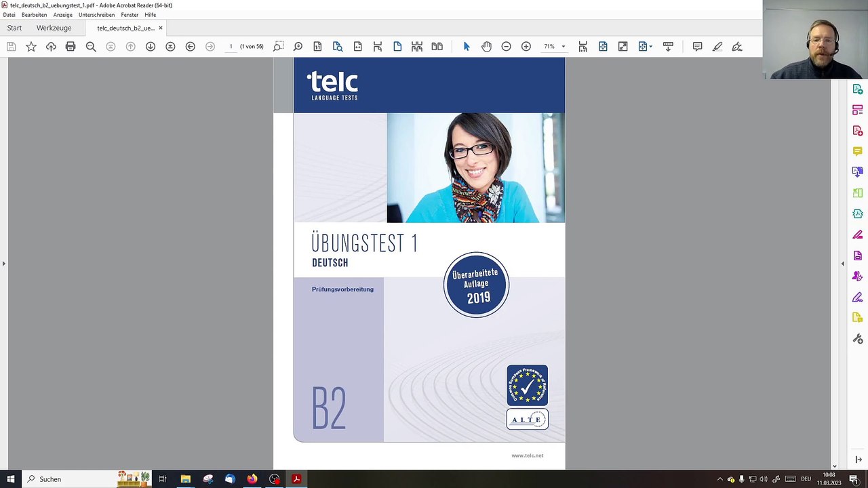Go to the next page with the down arrow
The image size is (868, 488).
pyautogui.click(x=151, y=46)
